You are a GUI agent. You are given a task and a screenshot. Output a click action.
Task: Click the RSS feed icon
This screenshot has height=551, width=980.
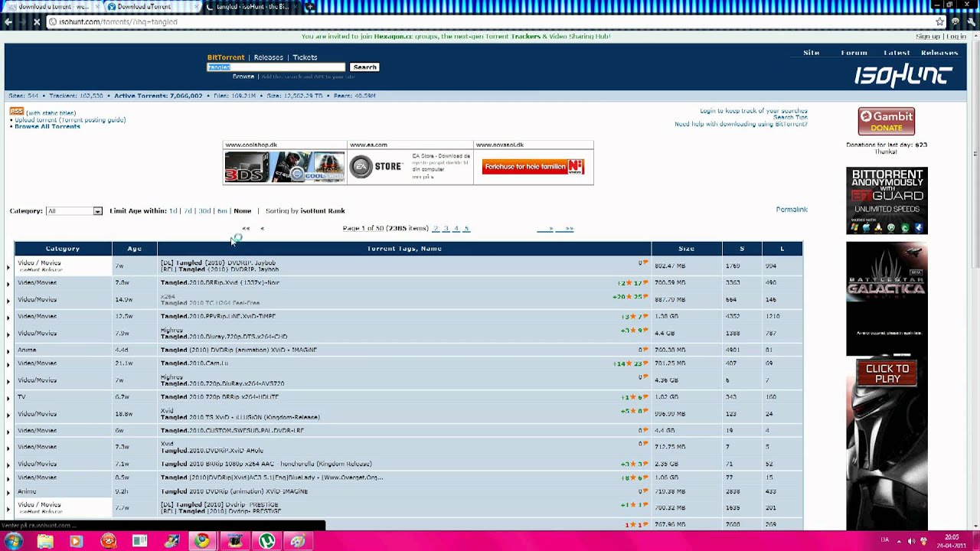17,112
